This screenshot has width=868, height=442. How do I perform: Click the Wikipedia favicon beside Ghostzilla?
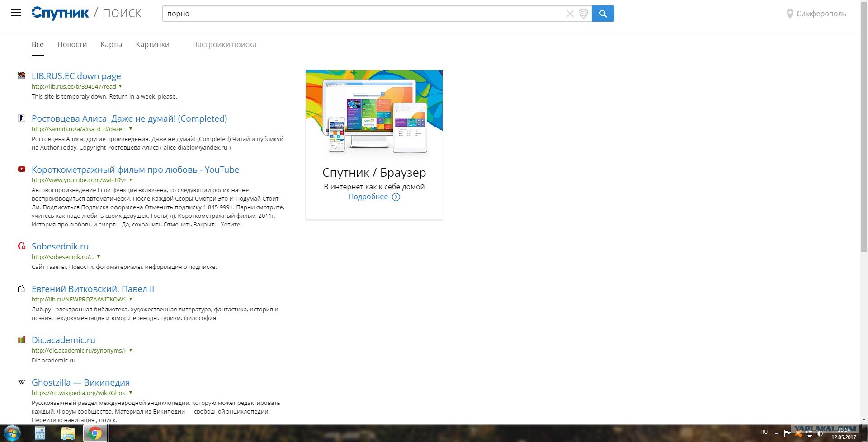point(22,382)
